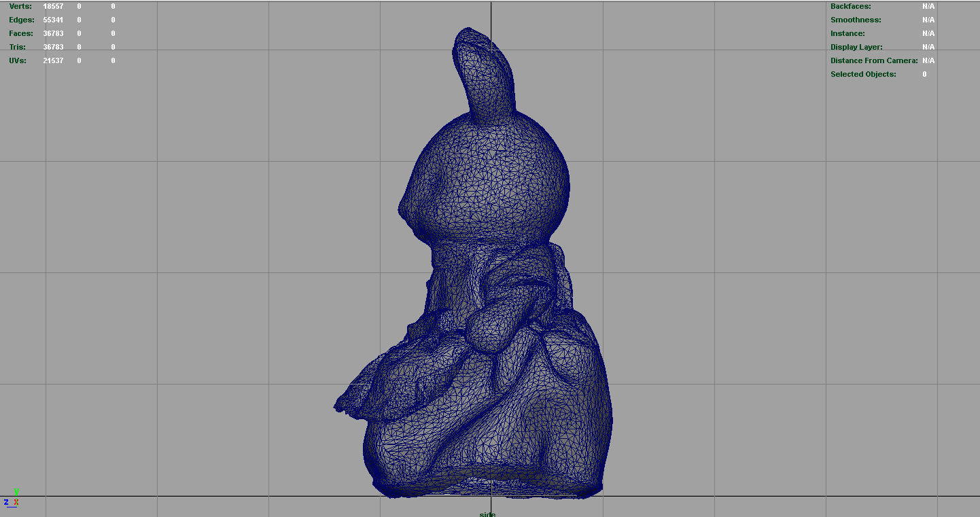Click the 'N/A' value beside Backfaces

pyautogui.click(x=928, y=6)
